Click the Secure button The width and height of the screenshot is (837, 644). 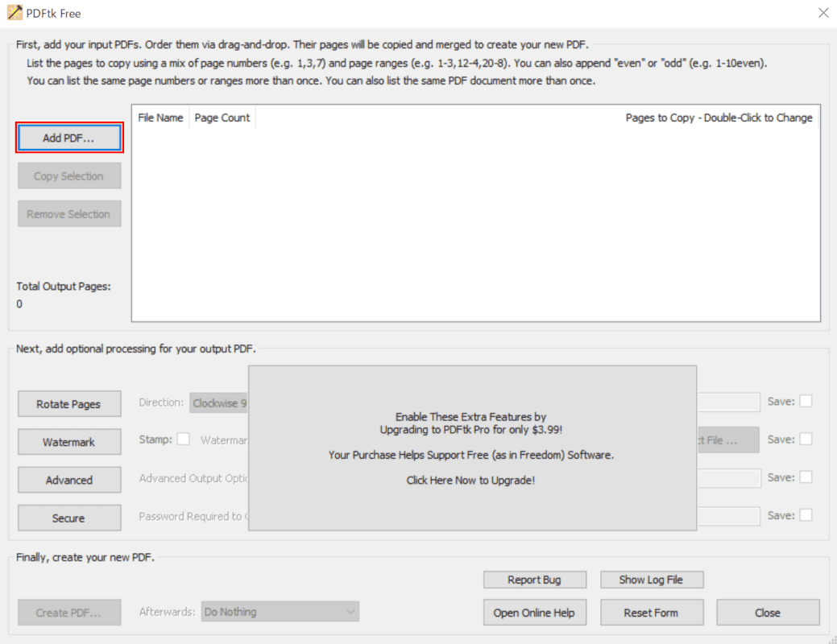pos(69,518)
